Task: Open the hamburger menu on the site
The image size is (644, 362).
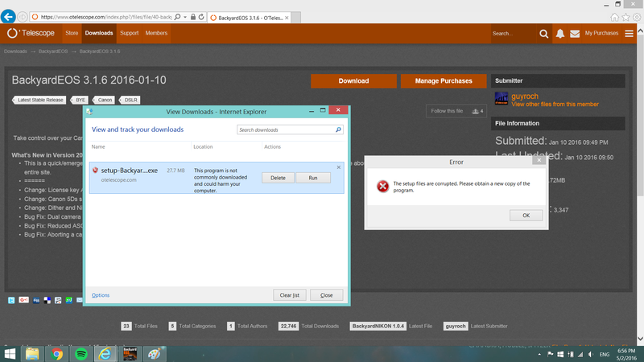Action: (629, 34)
